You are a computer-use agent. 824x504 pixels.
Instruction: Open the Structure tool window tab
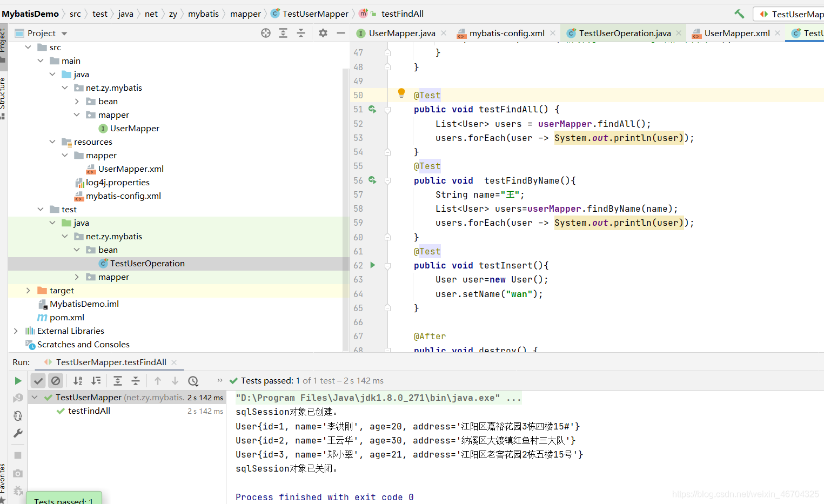(3, 97)
